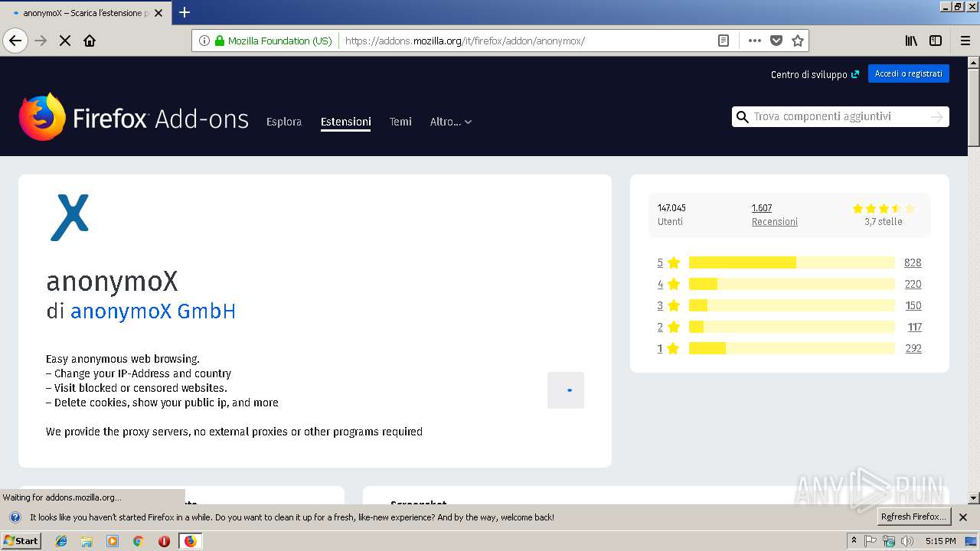This screenshot has width=980, height=551.
Task: Click the green padlock Mozilla Foundation identity
Action: (x=273, y=41)
